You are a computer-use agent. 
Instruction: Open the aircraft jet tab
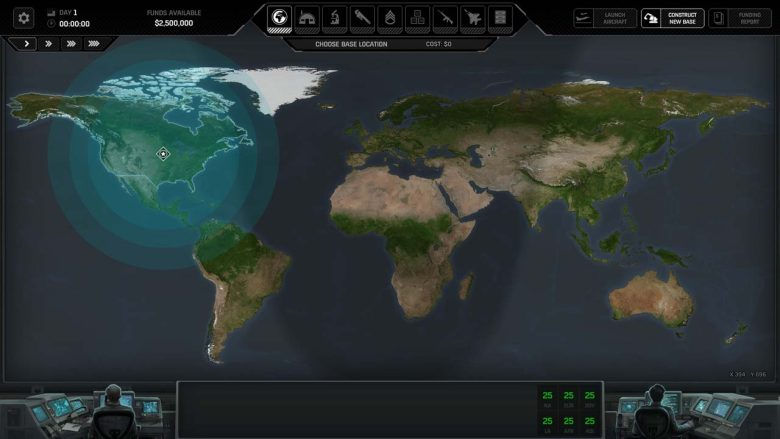pos(473,18)
